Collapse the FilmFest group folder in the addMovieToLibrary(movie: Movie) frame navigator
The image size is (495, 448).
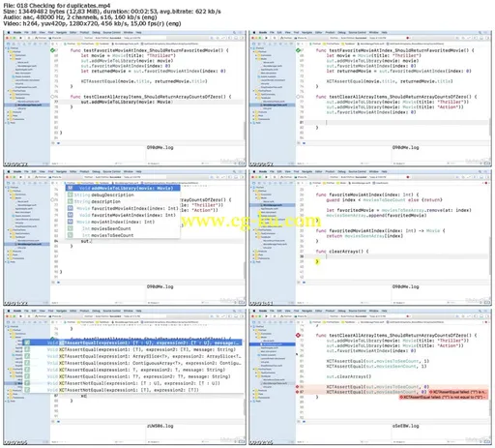(8, 51)
